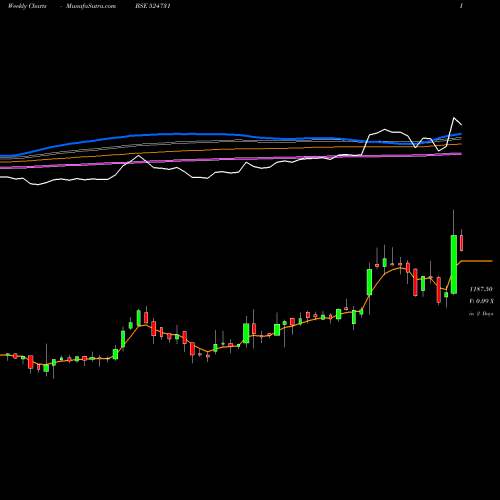500x500 pixels.
Task: Click the "MunafaSutra.com" text in the header
Action: click(x=91, y=6)
